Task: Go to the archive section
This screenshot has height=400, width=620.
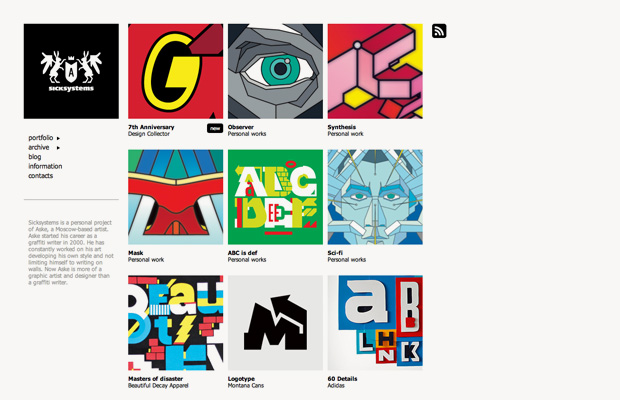Action: point(39,147)
